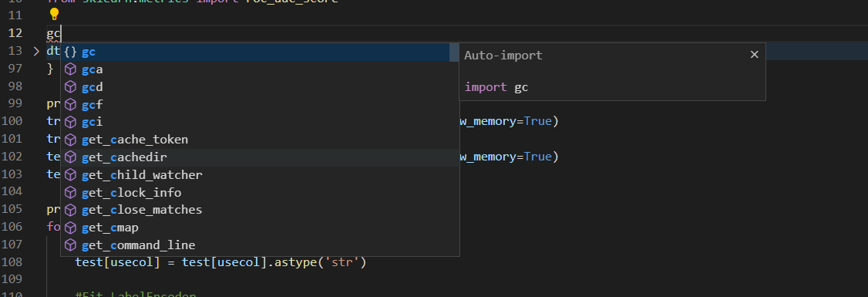Click the cube icon beside gcd
The width and height of the screenshot is (868, 297).
70,87
